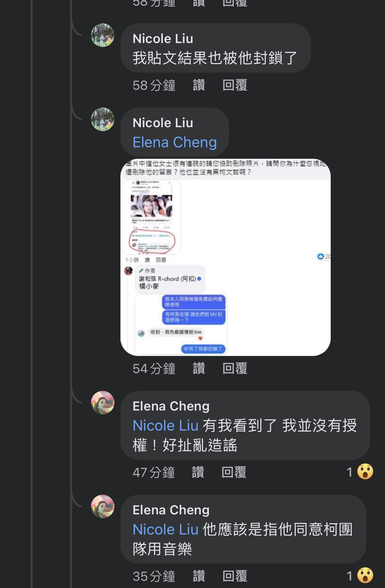Reply to Elena Cheng's 35分鐘 comment

[235, 576]
